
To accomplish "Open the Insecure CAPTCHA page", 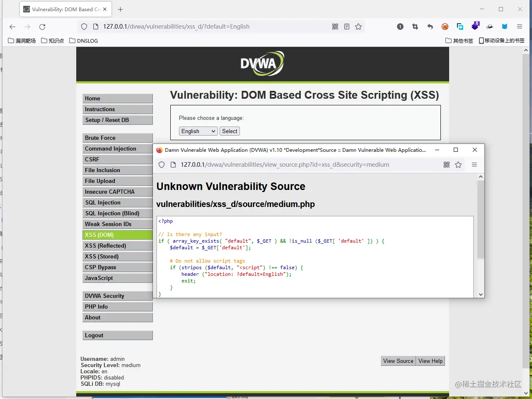I will click(118, 192).
